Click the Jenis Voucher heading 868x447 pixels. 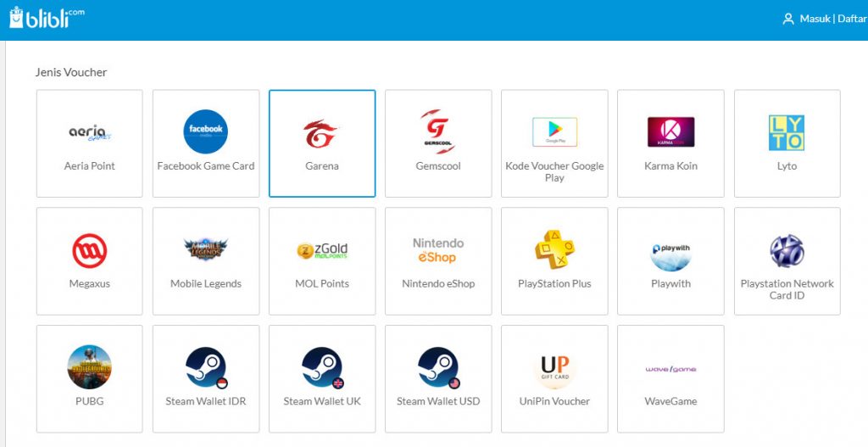71,73
